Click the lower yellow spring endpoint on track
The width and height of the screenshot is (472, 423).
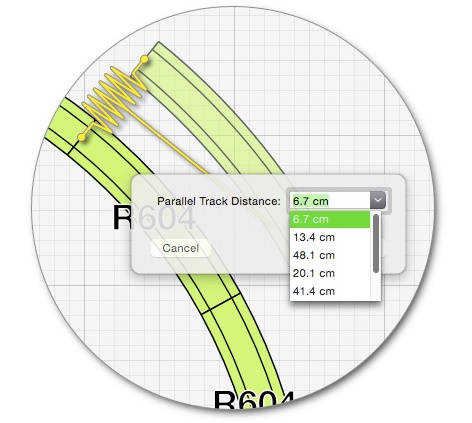81,137
